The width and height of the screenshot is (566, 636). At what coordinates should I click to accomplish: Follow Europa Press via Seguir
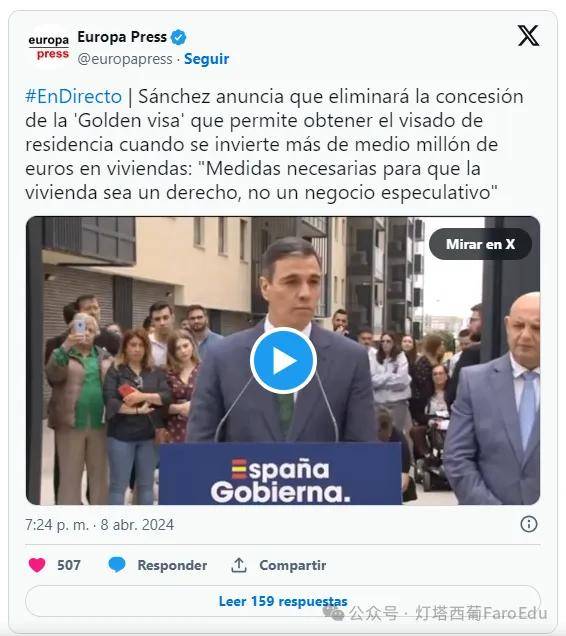pos(207,59)
